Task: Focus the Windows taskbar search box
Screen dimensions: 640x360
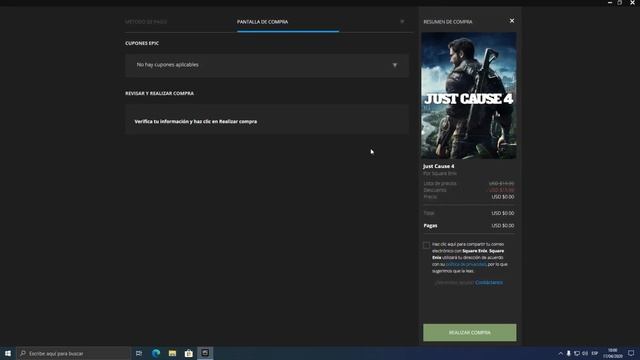Action: tap(73, 353)
